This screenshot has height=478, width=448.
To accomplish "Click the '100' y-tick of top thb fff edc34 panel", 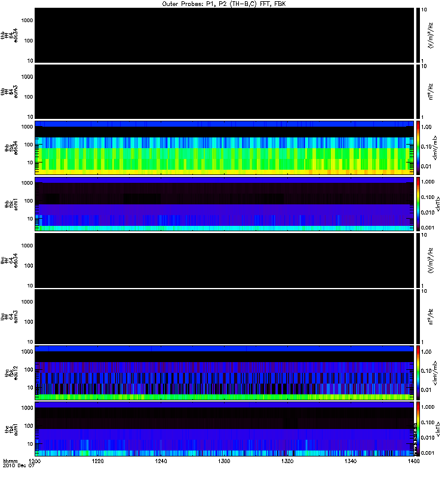I will 29,41.
